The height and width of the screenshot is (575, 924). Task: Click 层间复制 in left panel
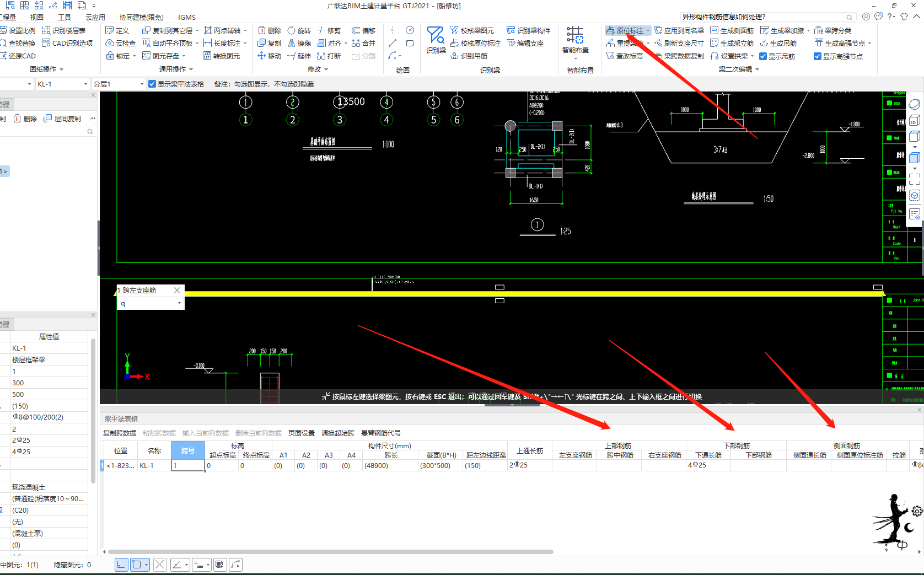[x=62, y=119]
